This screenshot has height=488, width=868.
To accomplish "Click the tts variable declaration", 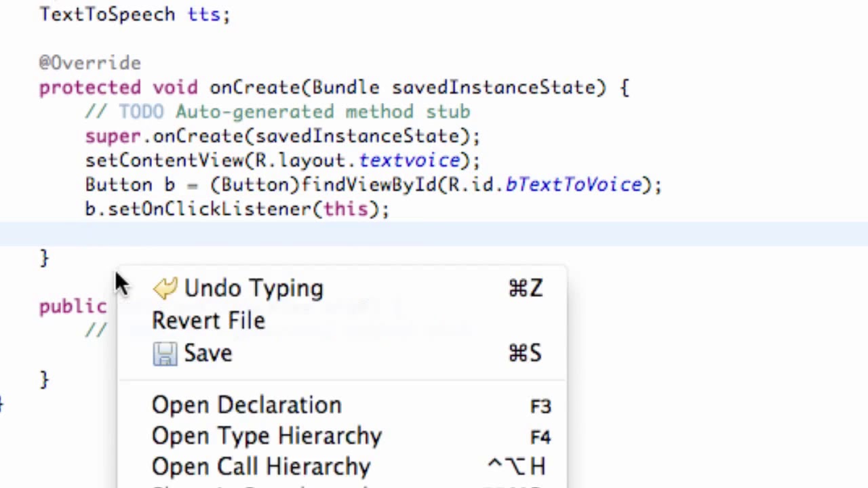I will pyautogui.click(x=203, y=14).
